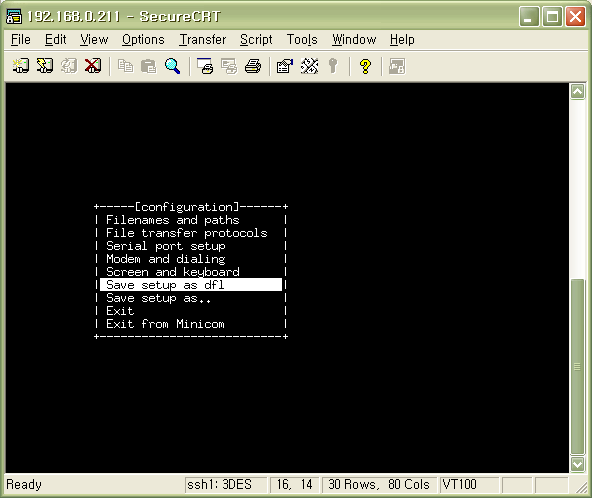This screenshot has width=592, height=498.
Task: Open the Options menu
Action: pyautogui.click(x=143, y=40)
